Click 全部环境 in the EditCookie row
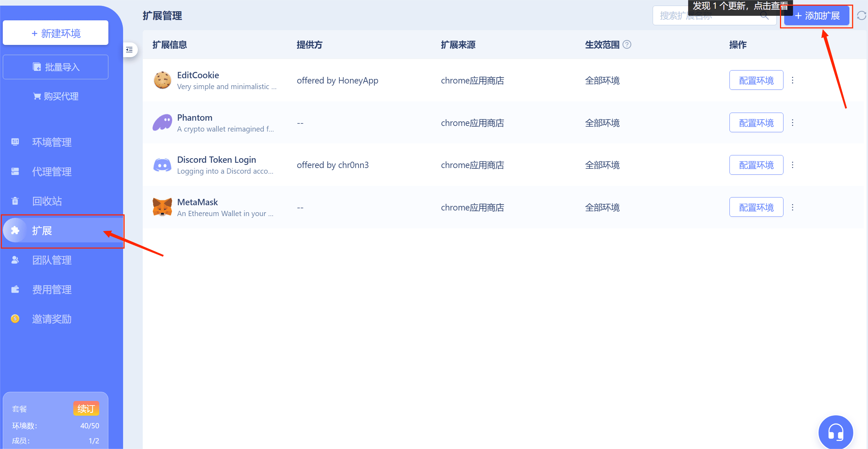The height and width of the screenshot is (449, 868). click(602, 80)
